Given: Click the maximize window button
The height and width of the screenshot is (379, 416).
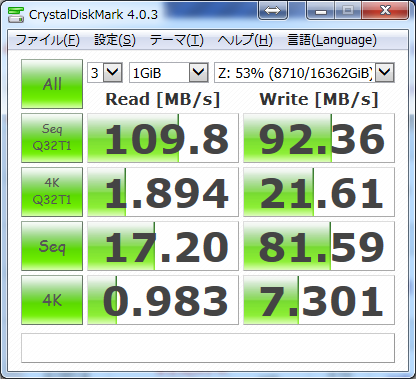Looking at the screenshot, I should (348, 11).
